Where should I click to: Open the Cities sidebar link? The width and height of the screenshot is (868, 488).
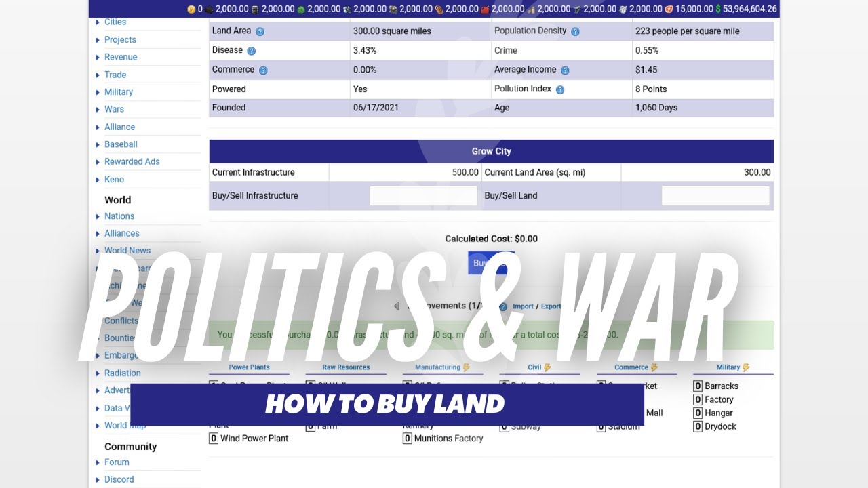(x=115, y=22)
